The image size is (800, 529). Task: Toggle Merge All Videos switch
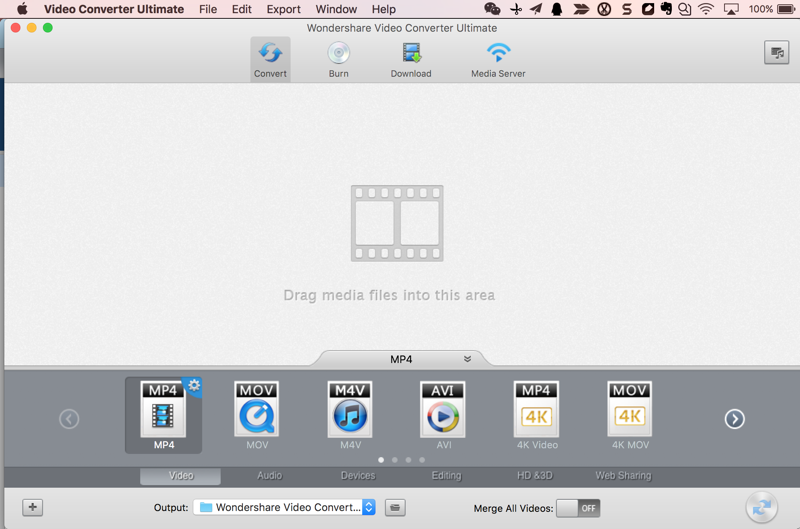(x=578, y=508)
